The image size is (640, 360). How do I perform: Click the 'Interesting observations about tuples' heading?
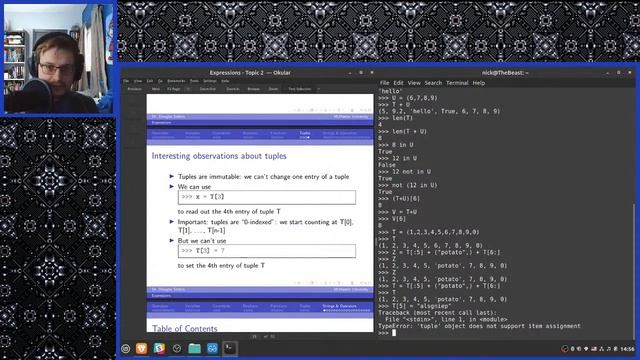(x=219, y=156)
